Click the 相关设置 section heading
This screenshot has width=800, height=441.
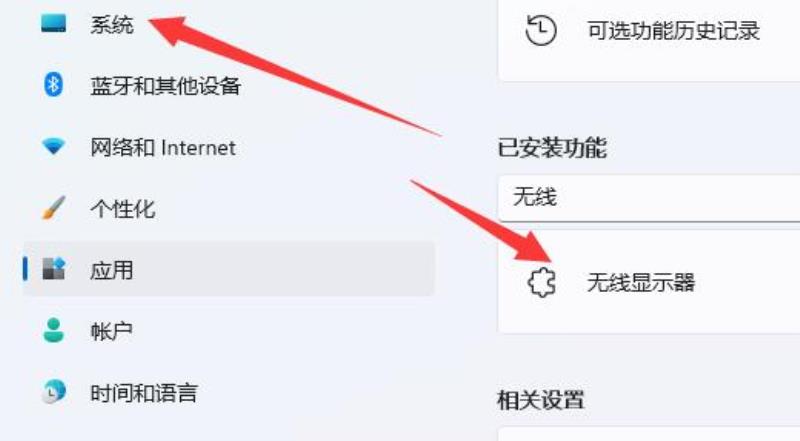pos(540,400)
